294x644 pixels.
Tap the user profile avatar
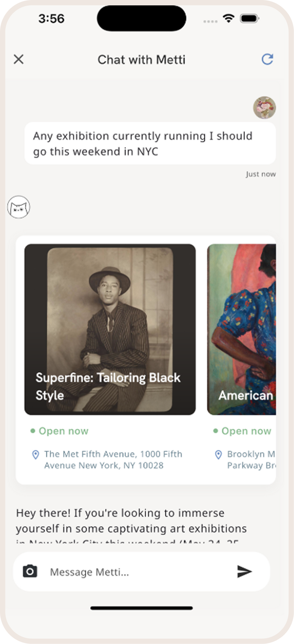pos(264,108)
